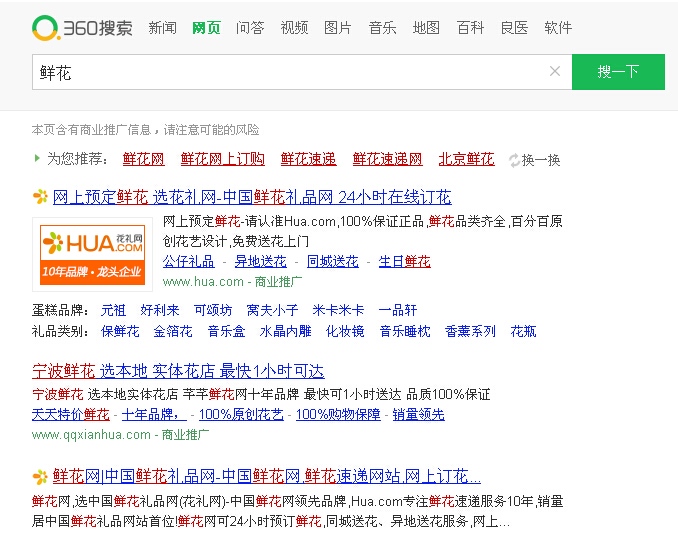
Task: Open recommended search 鲜花速递网
Action: [387, 159]
